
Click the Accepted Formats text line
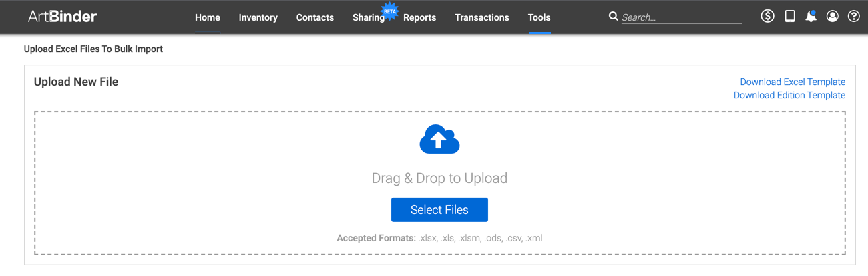click(x=439, y=238)
